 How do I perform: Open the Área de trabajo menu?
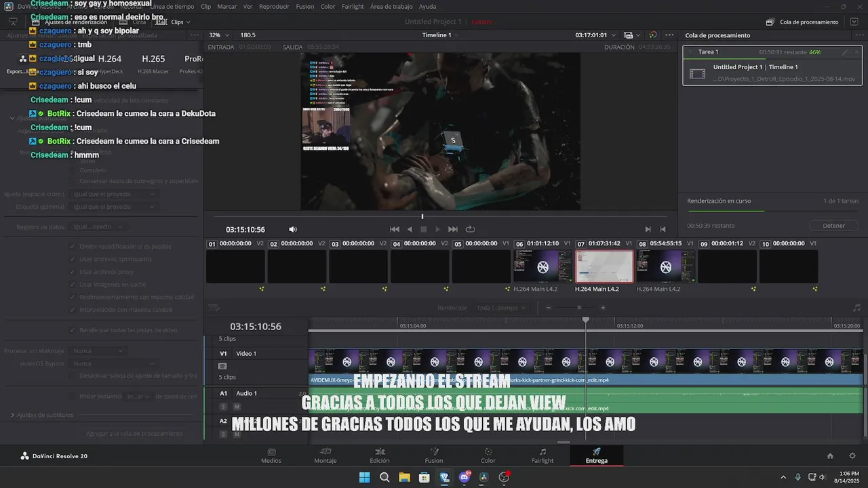coord(391,6)
